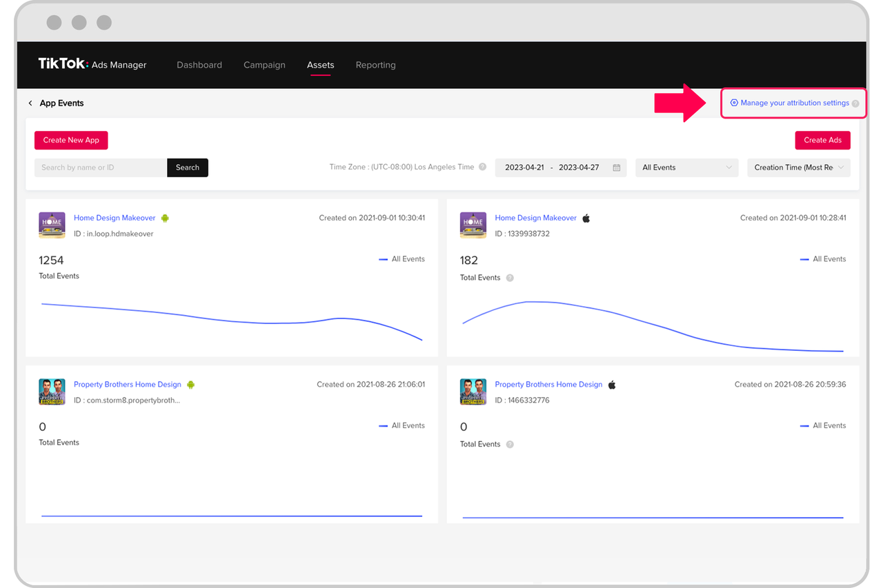The height and width of the screenshot is (588, 883).
Task: Open Property Brothers Home Design iOS link
Action: tap(548, 385)
